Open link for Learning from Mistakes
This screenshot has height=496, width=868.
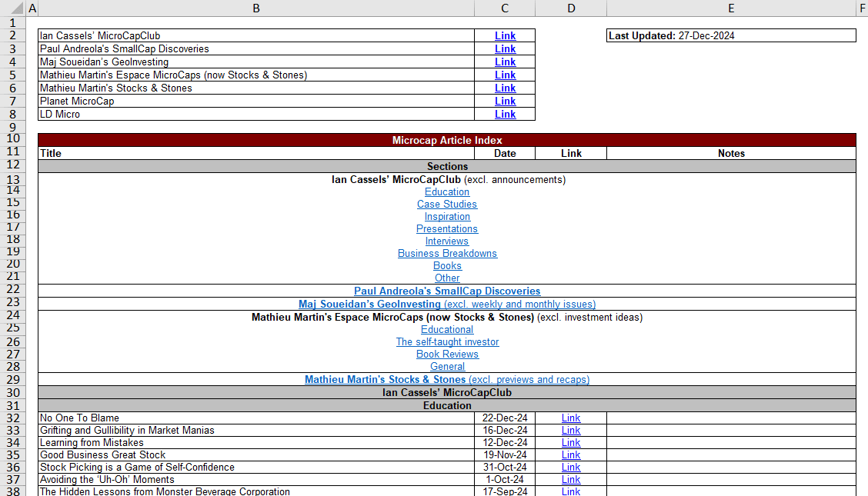pos(571,442)
